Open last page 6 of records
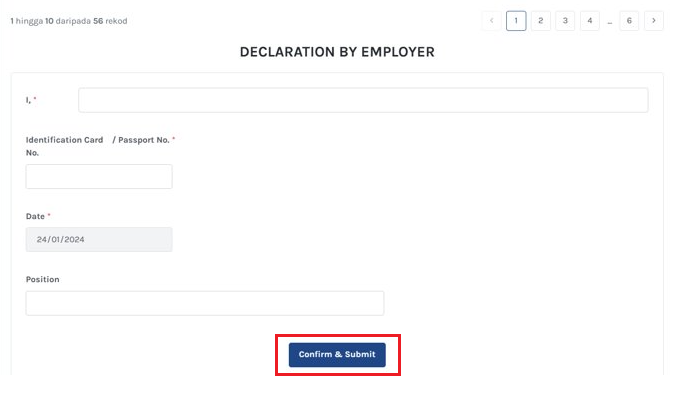 coord(629,21)
